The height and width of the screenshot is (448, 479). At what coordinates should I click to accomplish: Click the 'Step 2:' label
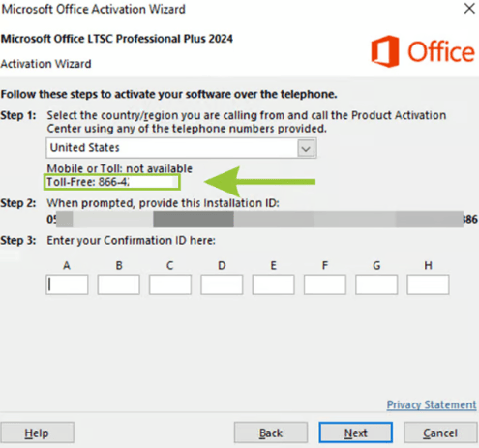[x=18, y=203]
